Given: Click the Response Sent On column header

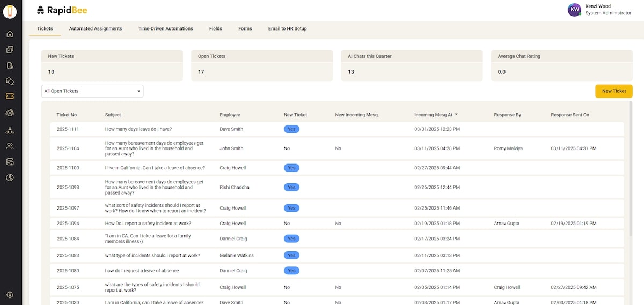Looking at the screenshot, I should (569, 115).
